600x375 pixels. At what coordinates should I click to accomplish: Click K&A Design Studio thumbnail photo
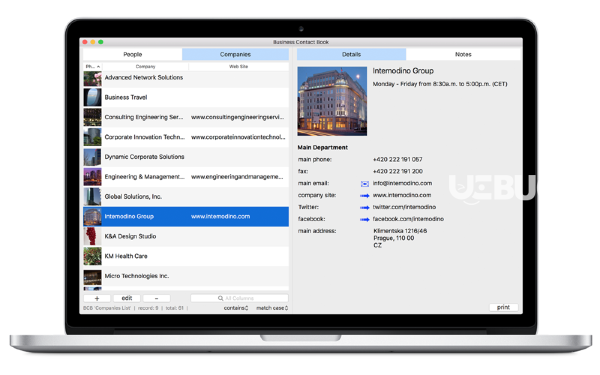(93, 236)
